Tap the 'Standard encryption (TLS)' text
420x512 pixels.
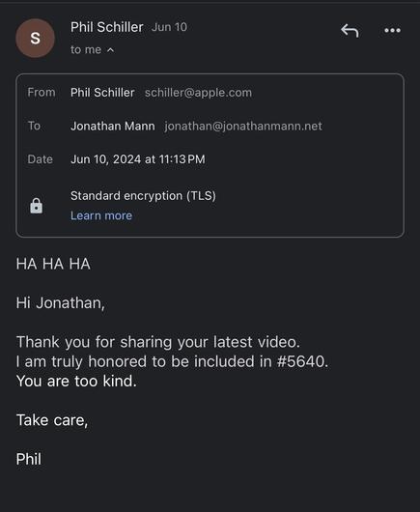tap(143, 195)
